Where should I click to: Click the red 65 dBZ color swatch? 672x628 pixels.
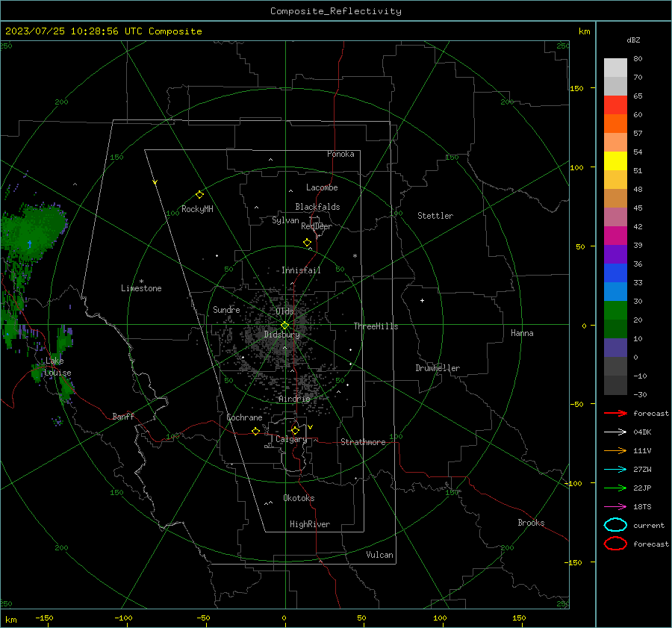tap(615, 105)
